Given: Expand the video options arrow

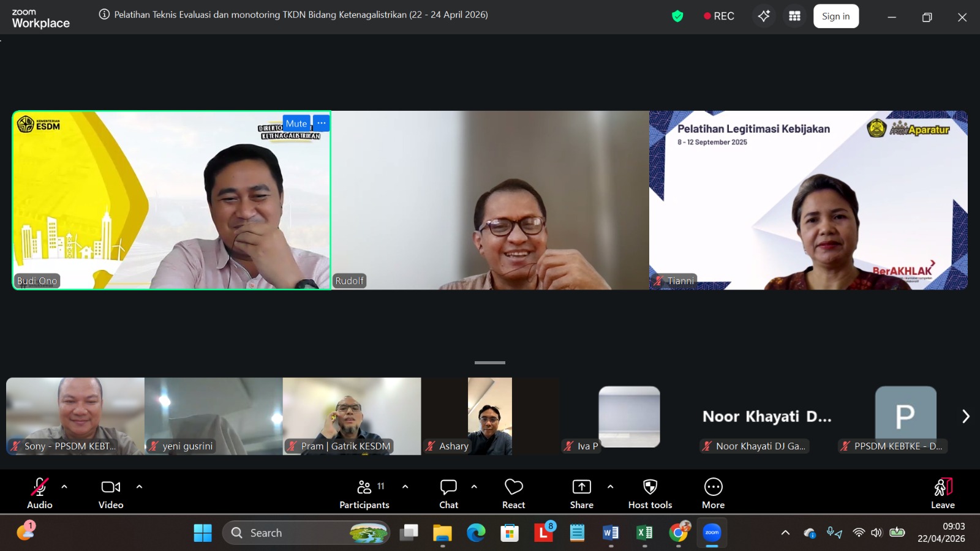Looking at the screenshot, I should tap(139, 487).
